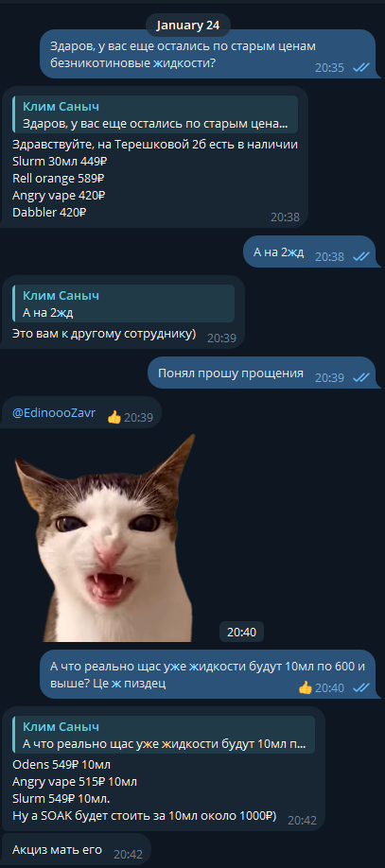Jump to quoted "А на 2жд" reply
This screenshot has height=868, width=385.
(x=124, y=304)
